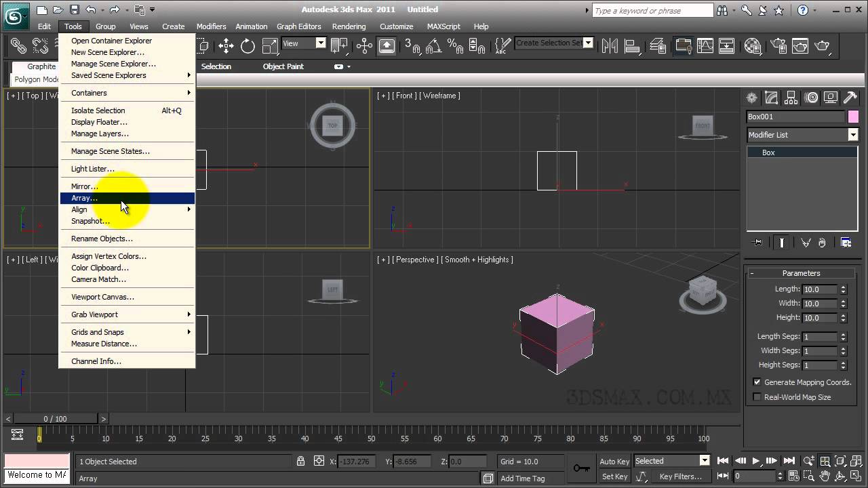The image size is (868, 488).
Task: Select the Scale tool in main toolbar
Action: (269, 45)
